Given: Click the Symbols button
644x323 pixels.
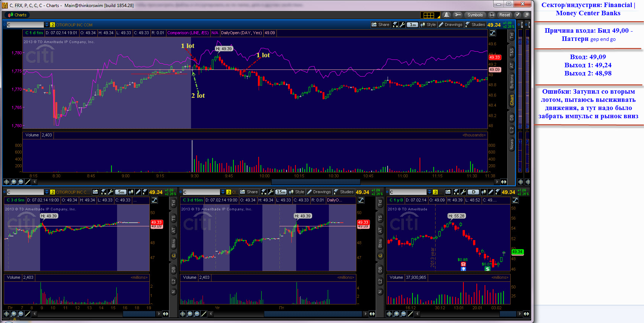Looking at the screenshot, I should [475, 15].
